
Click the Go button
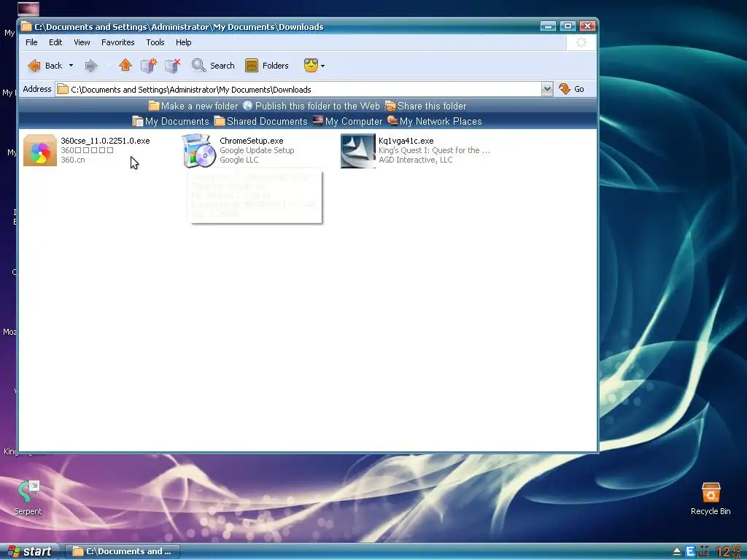click(572, 89)
